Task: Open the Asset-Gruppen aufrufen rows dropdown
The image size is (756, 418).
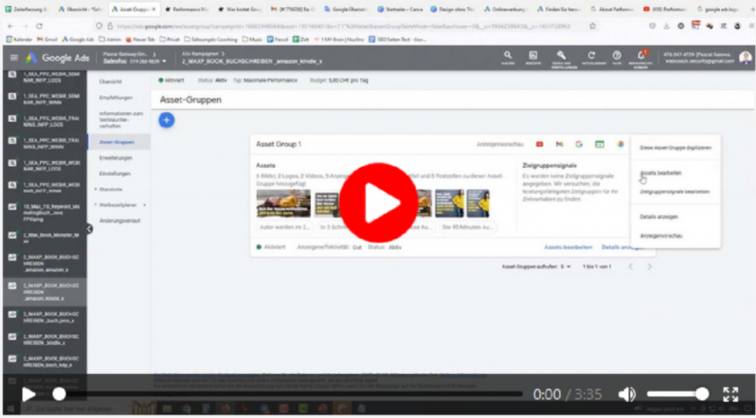Action: point(565,267)
